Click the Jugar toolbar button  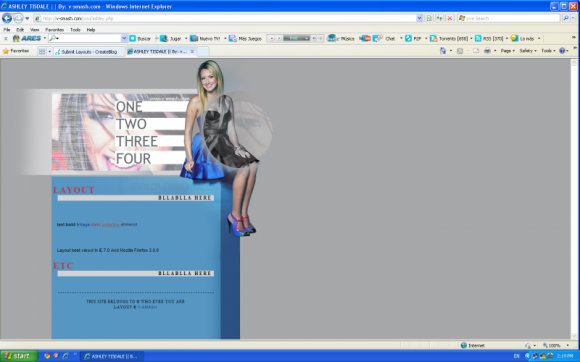click(171, 38)
